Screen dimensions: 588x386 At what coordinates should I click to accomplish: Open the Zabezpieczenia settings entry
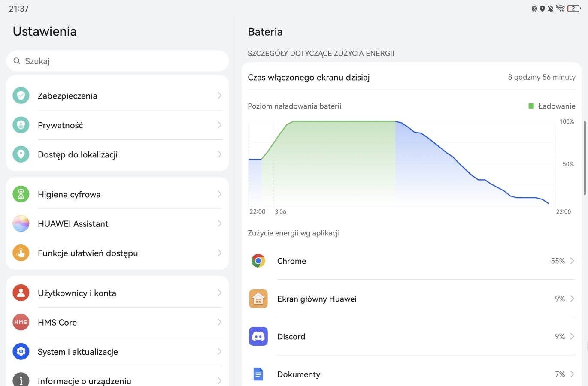click(x=118, y=96)
